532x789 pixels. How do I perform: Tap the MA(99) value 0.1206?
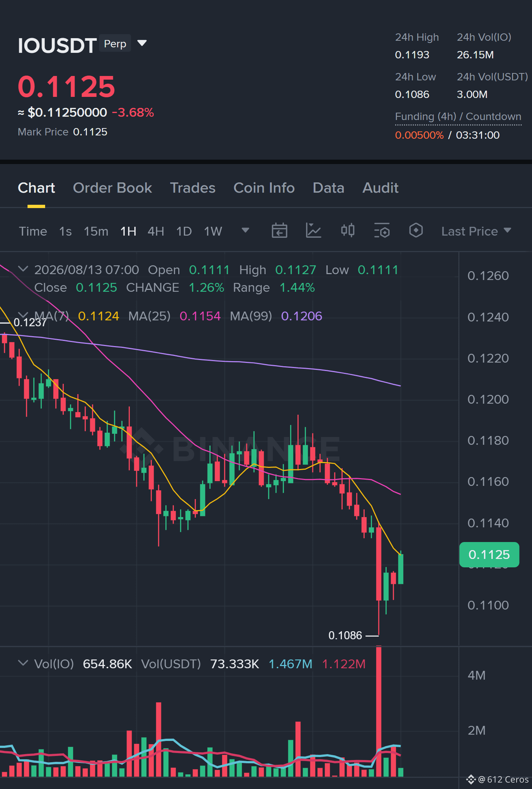(302, 316)
